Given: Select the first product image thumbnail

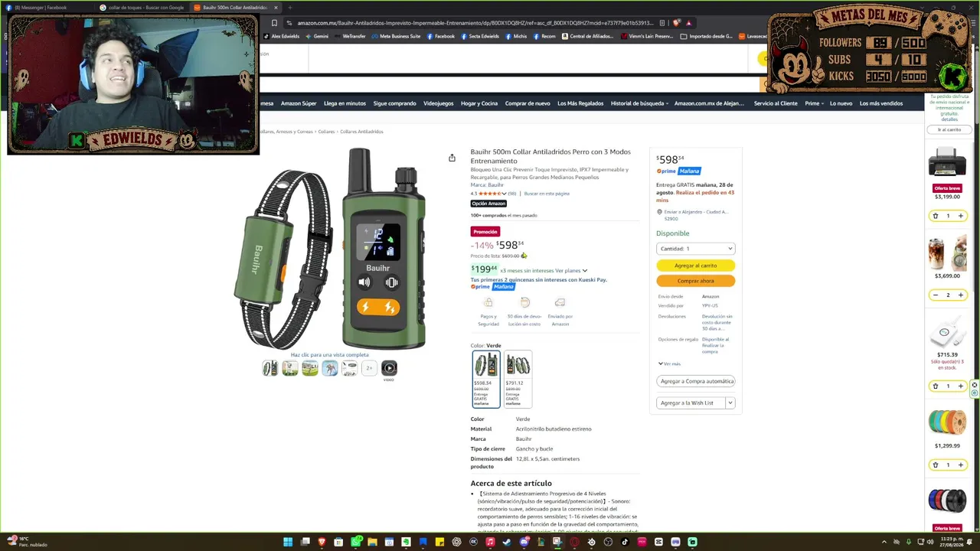Looking at the screenshot, I should (x=269, y=369).
